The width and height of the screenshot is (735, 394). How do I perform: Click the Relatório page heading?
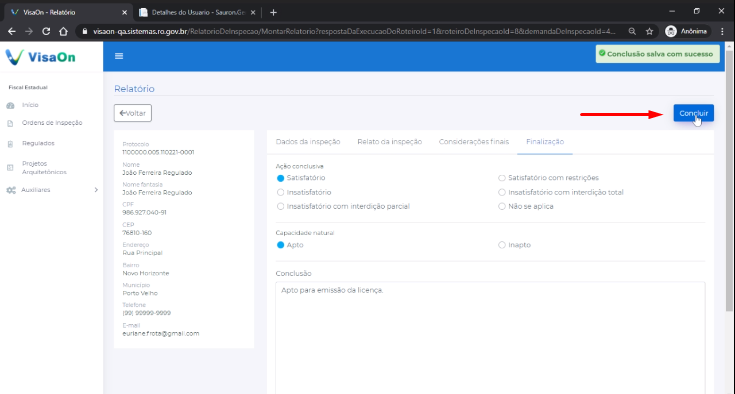pos(135,89)
